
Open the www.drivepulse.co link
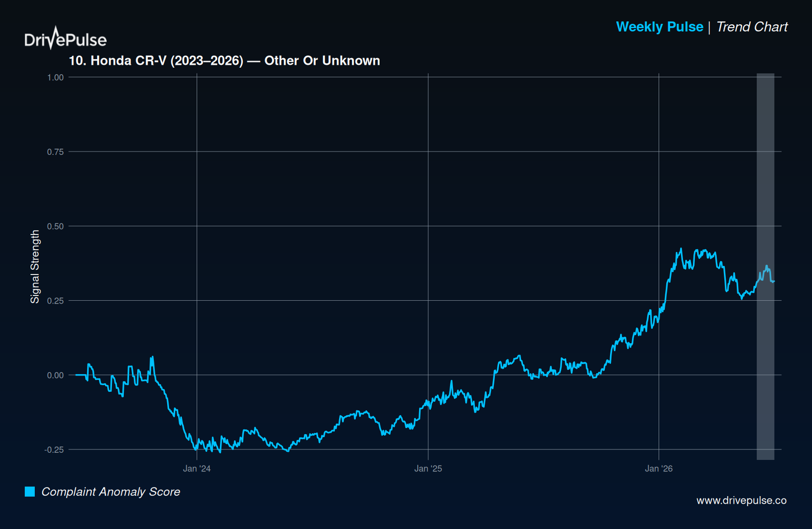(x=741, y=500)
